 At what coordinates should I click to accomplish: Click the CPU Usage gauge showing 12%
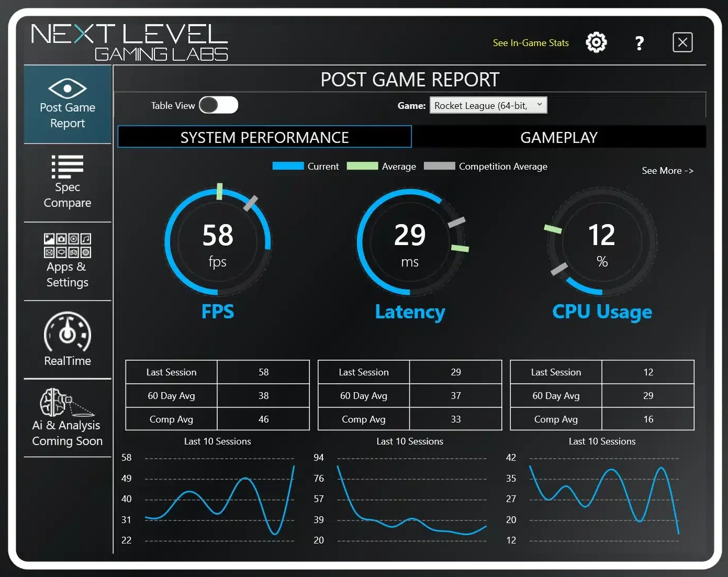(x=602, y=242)
